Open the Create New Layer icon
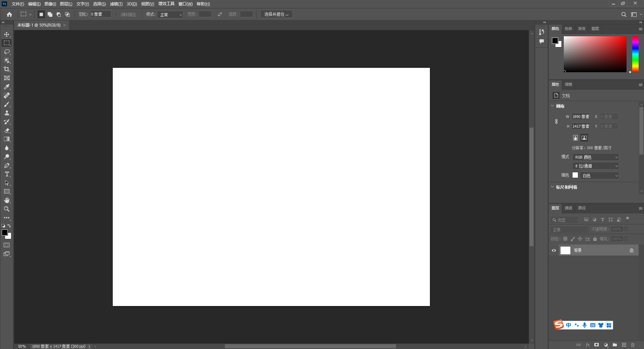This screenshot has width=644, height=349. [624, 345]
